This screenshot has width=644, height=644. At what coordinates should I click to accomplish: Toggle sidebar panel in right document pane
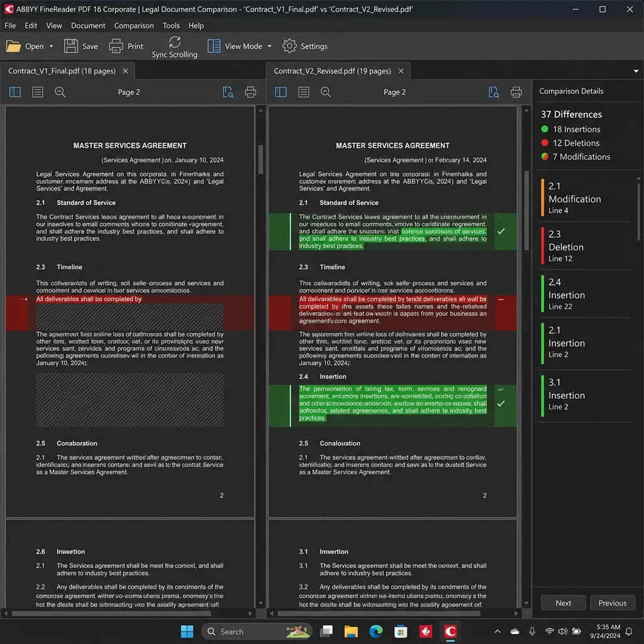(280, 92)
